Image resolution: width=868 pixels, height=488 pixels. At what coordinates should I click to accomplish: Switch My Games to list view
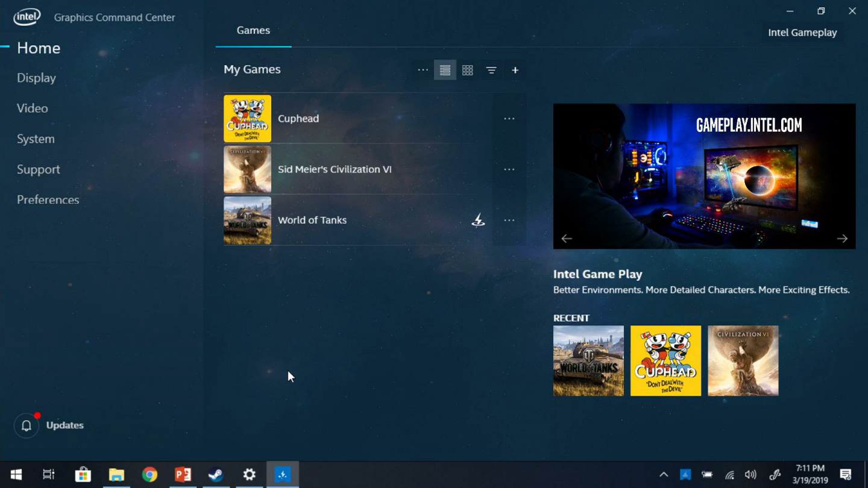445,70
